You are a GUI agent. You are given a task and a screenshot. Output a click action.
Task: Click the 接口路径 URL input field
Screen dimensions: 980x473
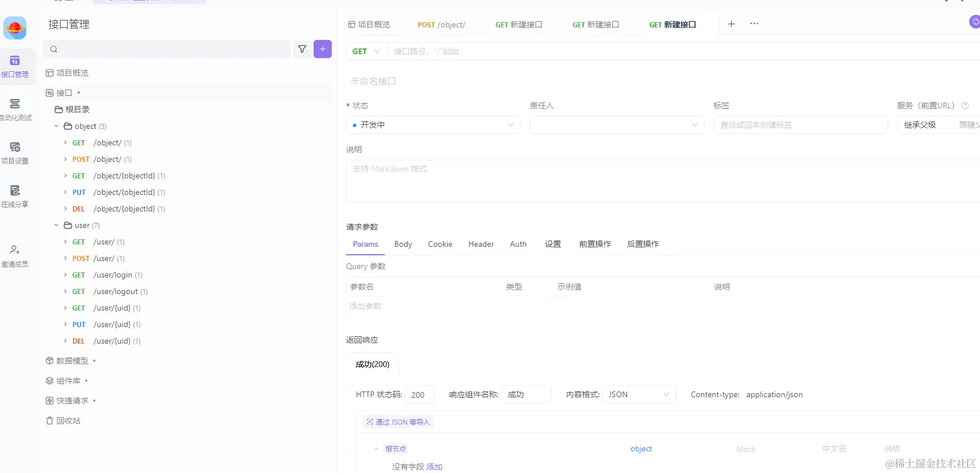click(684, 51)
